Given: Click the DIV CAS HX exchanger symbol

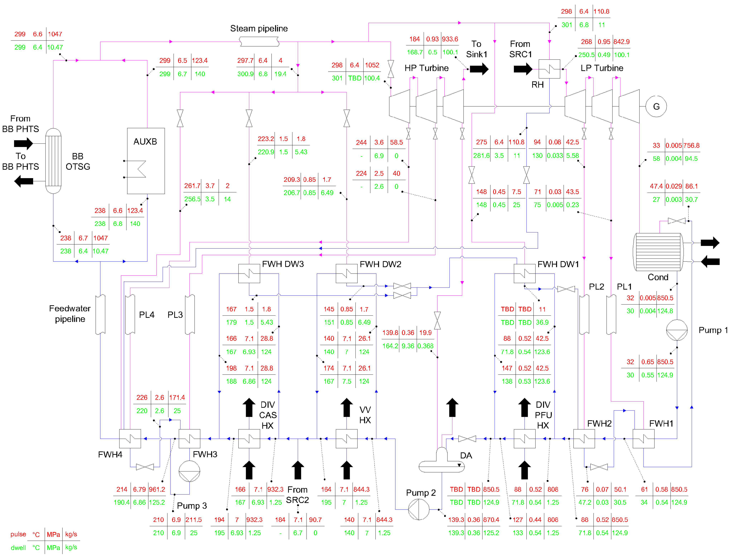Looking at the screenshot, I should coord(249,439).
